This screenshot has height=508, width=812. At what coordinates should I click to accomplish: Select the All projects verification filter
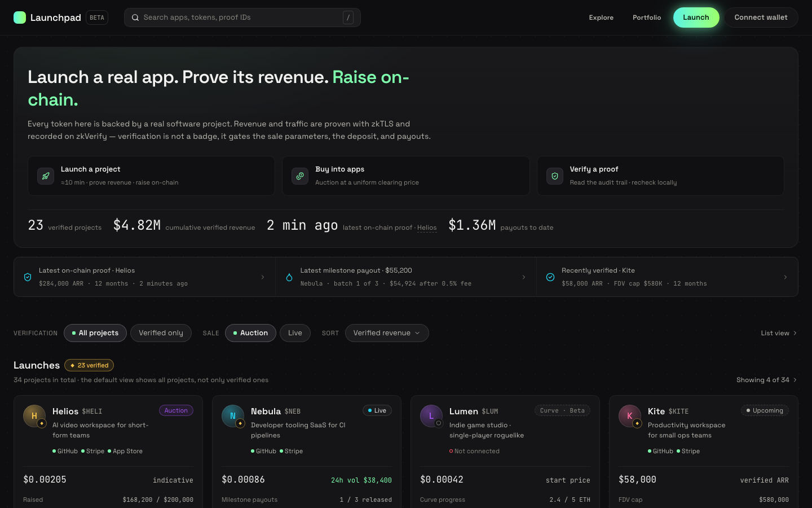coord(95,333)
